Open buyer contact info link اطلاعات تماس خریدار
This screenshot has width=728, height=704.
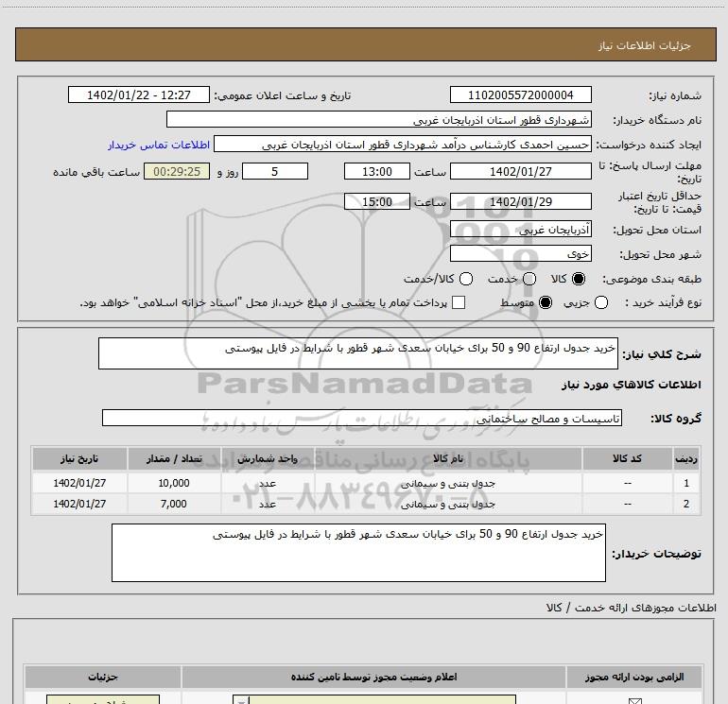tap(159, 145)
